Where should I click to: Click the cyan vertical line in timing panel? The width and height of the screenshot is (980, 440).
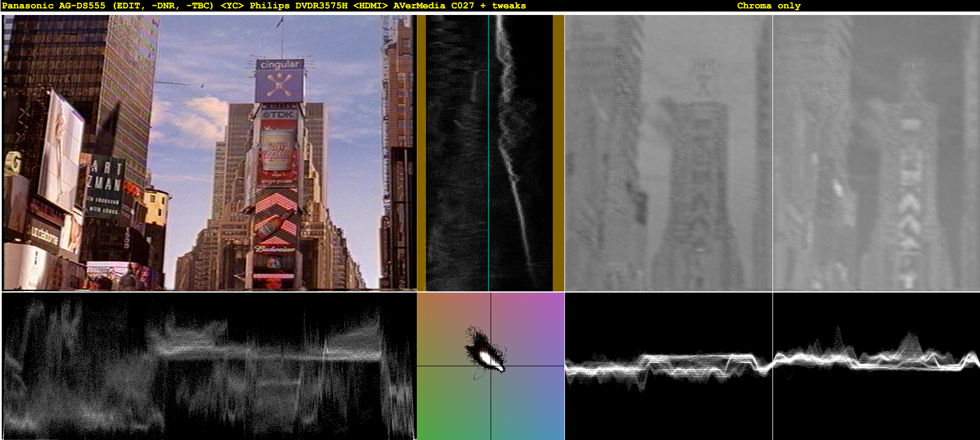(488, 153)
